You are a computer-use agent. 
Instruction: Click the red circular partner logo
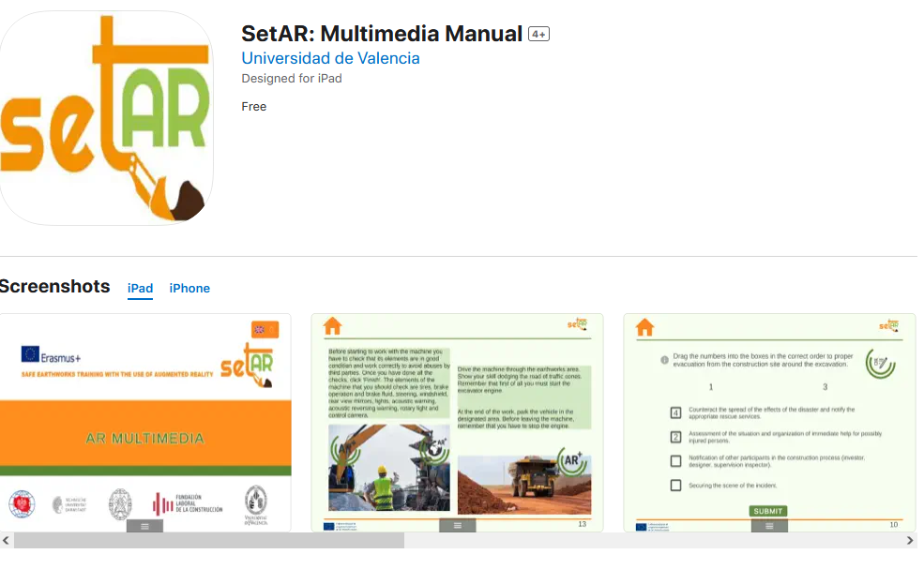tap(22, 504)
